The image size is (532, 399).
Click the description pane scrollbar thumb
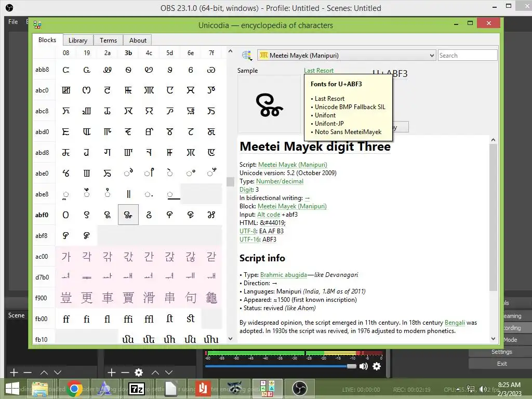(494, 217)
